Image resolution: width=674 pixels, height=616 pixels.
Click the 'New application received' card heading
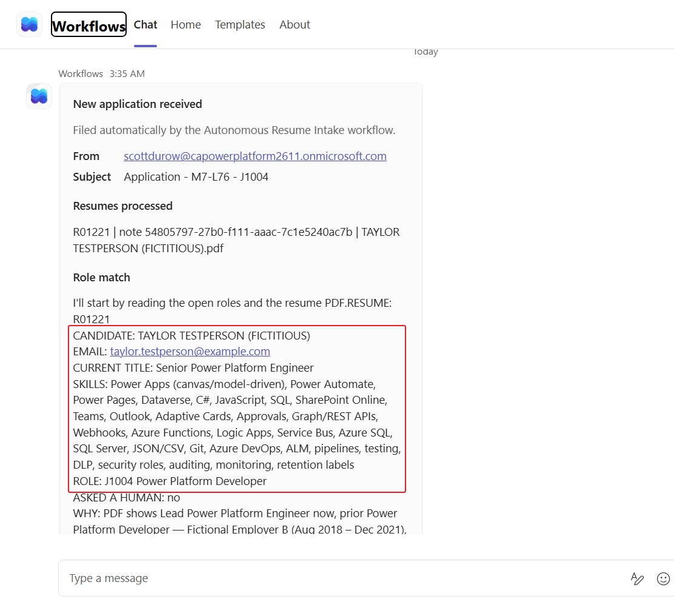[x=138, y=104]
